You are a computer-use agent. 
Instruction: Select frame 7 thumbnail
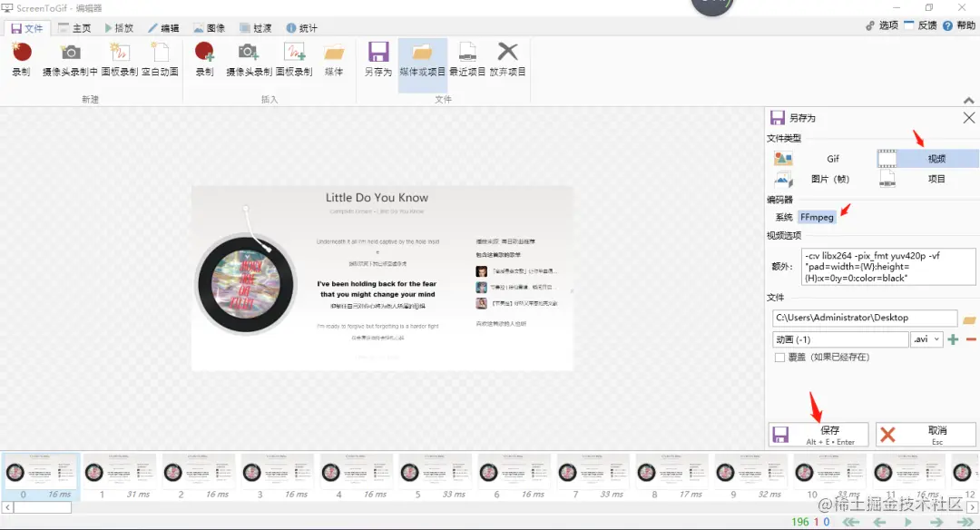tap(593, 476)
